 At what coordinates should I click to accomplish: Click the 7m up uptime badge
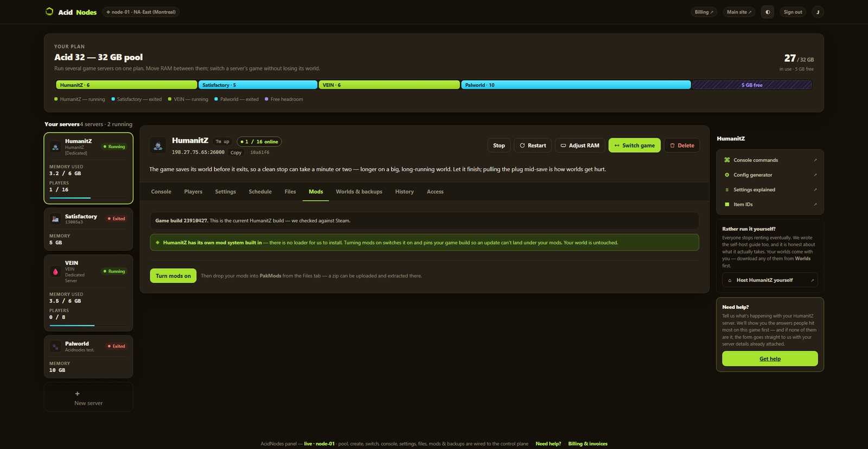tap(222, 142)
